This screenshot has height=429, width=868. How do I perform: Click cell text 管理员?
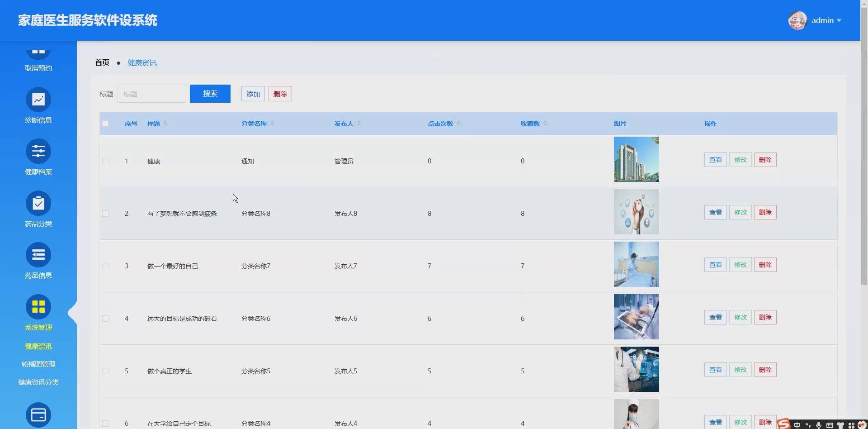344,161
